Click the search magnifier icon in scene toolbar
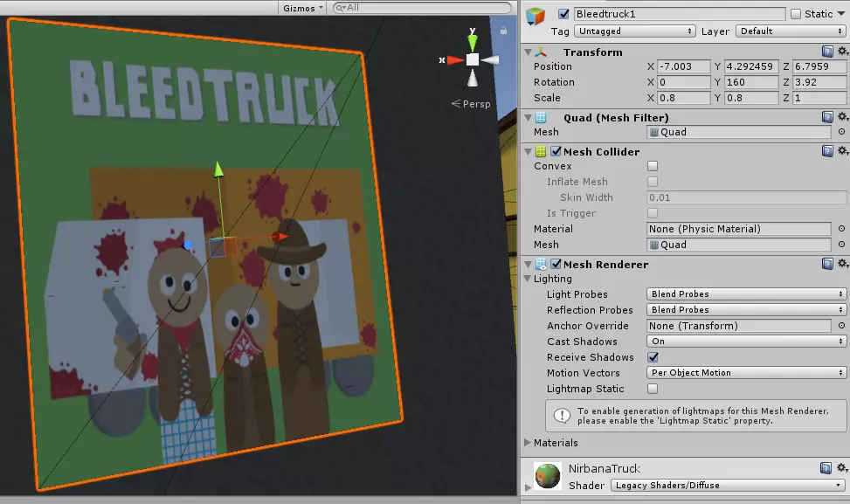Viewport: 850px width, 504px height. tap(341, 8)
